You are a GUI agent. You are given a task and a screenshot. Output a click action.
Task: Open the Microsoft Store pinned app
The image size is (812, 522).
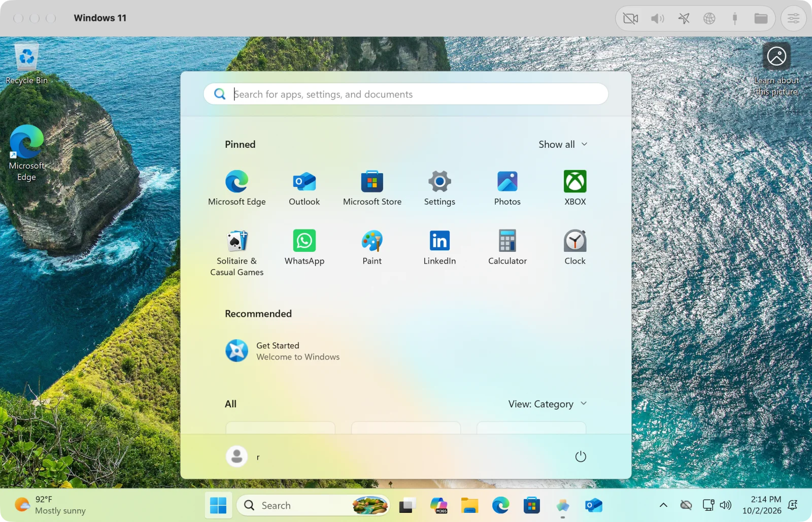pyautogui.click(x=372, y=188)
